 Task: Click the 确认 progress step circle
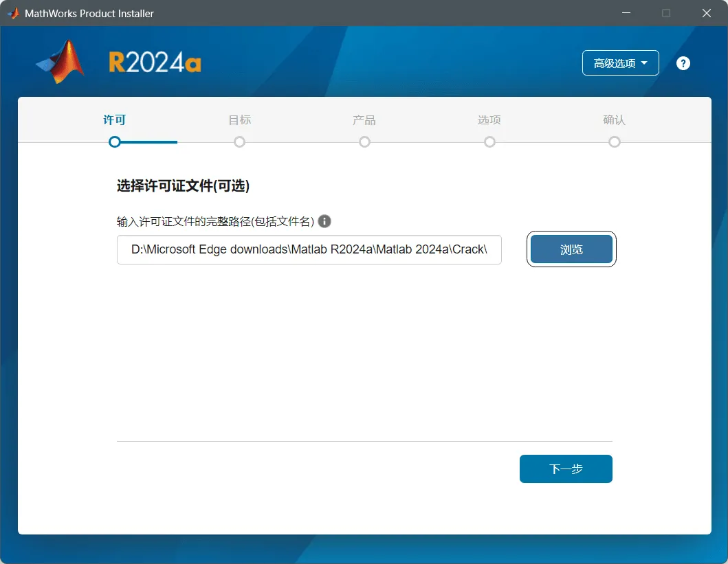pyautogui.click(x=615, y=142)
